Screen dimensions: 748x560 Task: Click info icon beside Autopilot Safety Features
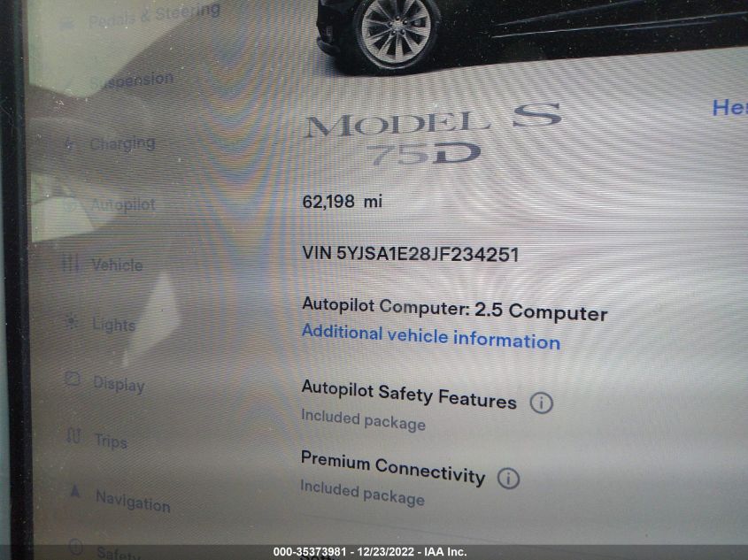(x=542, y=403)
